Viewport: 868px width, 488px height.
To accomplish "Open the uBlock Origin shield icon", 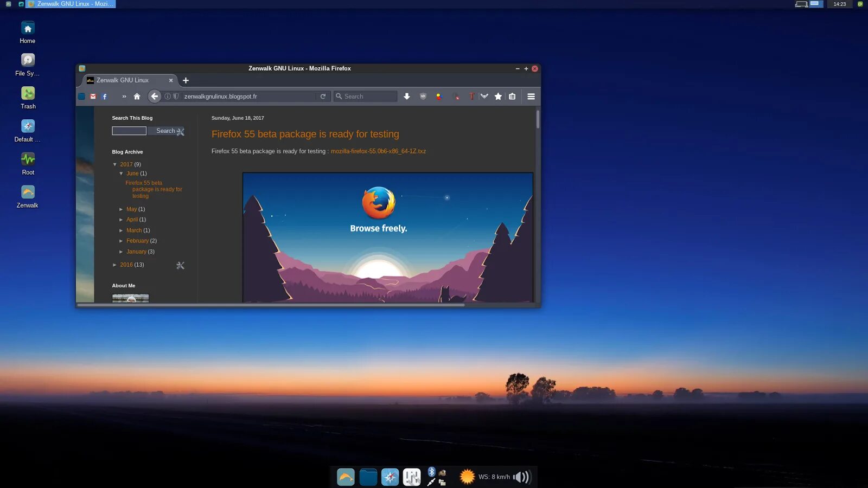I will (x=423, y=97).
